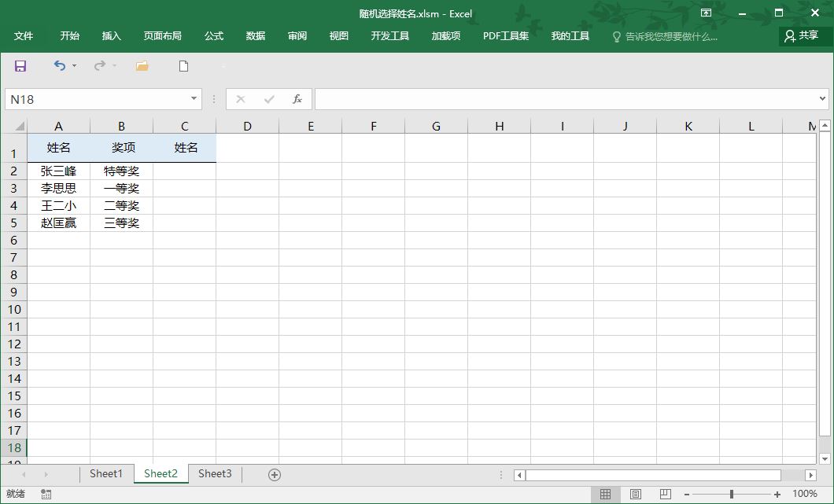Select cell containing 王二小
This screenshot has width=834, height=504.
tap(58, 206)
